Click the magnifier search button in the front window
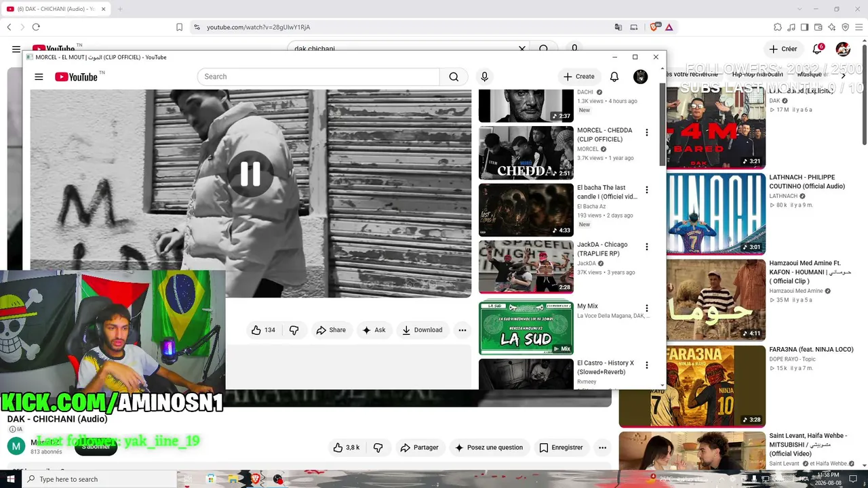Viewport: 868px width, 488px height. coord(454,77)
